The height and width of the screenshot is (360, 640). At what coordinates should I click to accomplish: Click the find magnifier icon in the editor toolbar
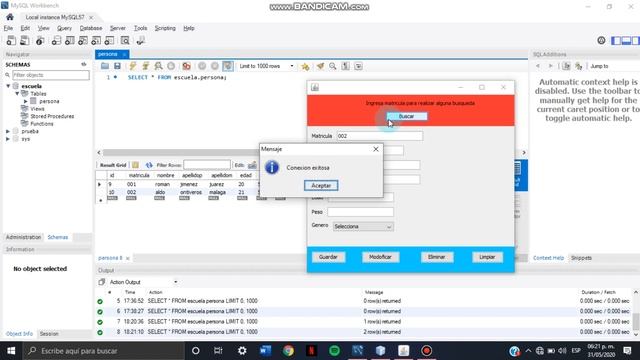click(333, 66)
